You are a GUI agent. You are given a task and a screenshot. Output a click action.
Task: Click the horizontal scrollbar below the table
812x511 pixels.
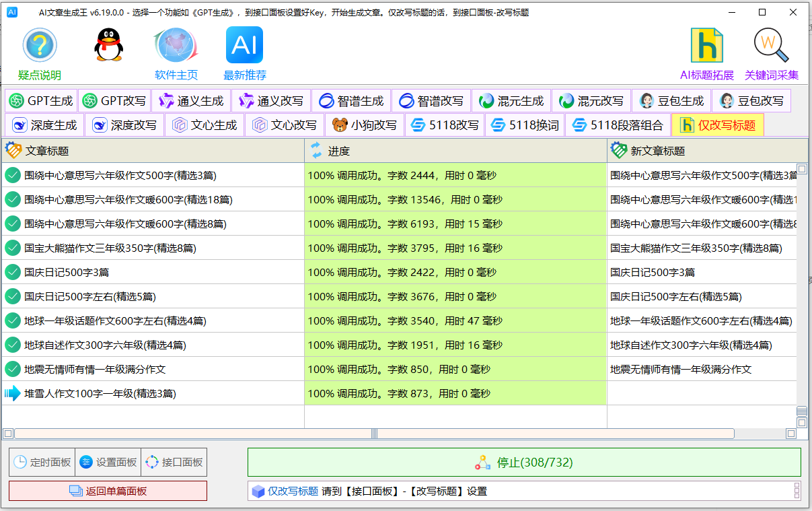tap(374, 434)
